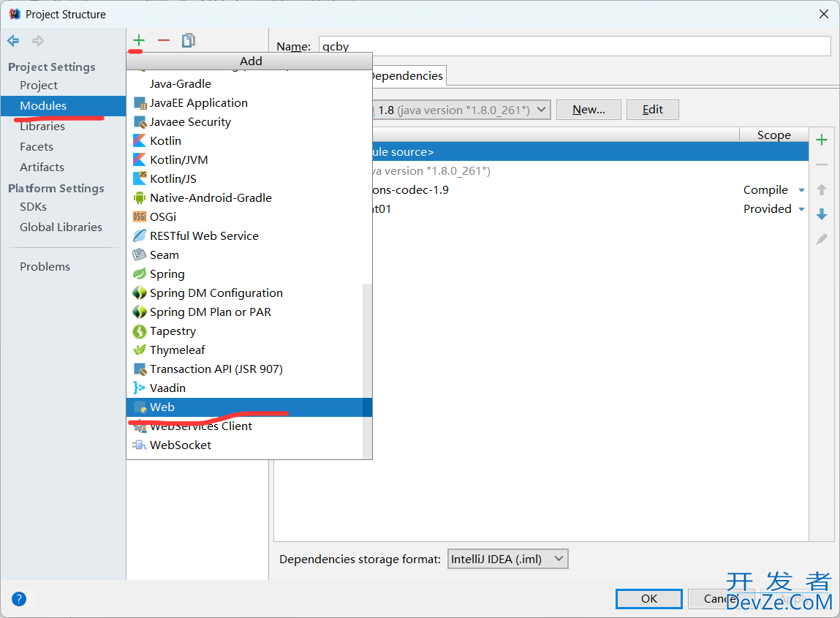
Task: Click the New... SDK button
Action: [x=589, y=110]
